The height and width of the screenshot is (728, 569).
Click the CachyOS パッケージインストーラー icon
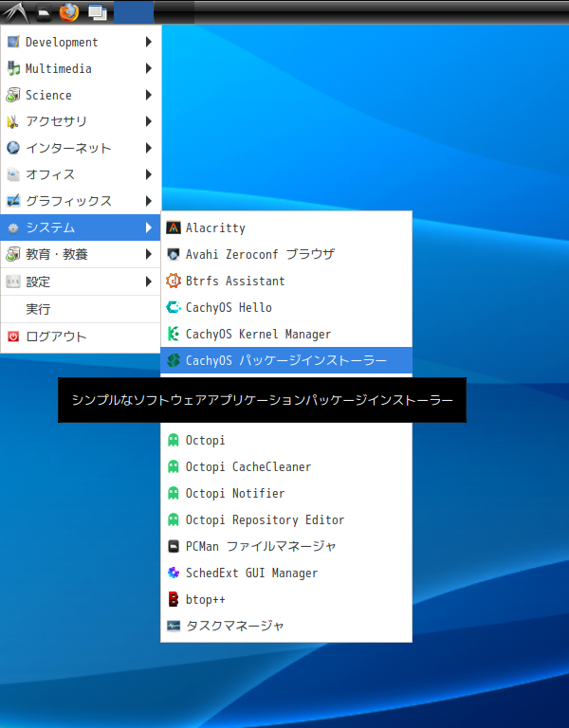[x=174, y=360]
